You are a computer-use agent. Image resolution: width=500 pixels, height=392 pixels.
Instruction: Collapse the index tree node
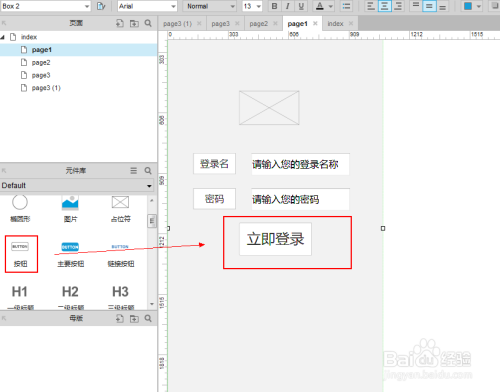tap(2, 37)
